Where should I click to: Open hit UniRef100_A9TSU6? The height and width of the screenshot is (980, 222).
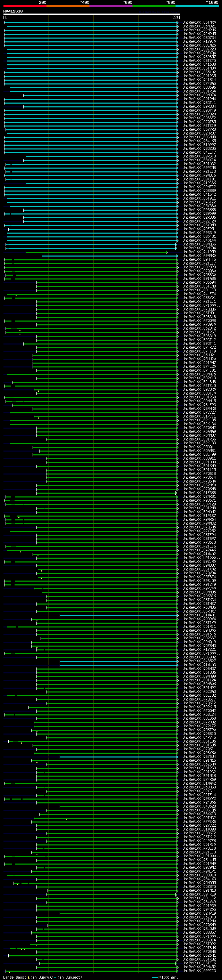point(199,948)
